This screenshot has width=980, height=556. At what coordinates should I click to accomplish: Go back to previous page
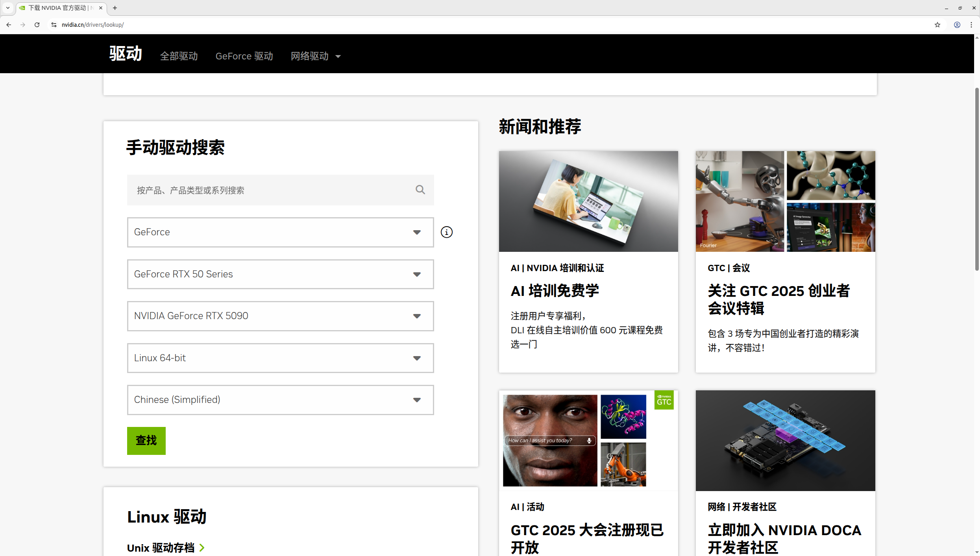tap(9, 25)
